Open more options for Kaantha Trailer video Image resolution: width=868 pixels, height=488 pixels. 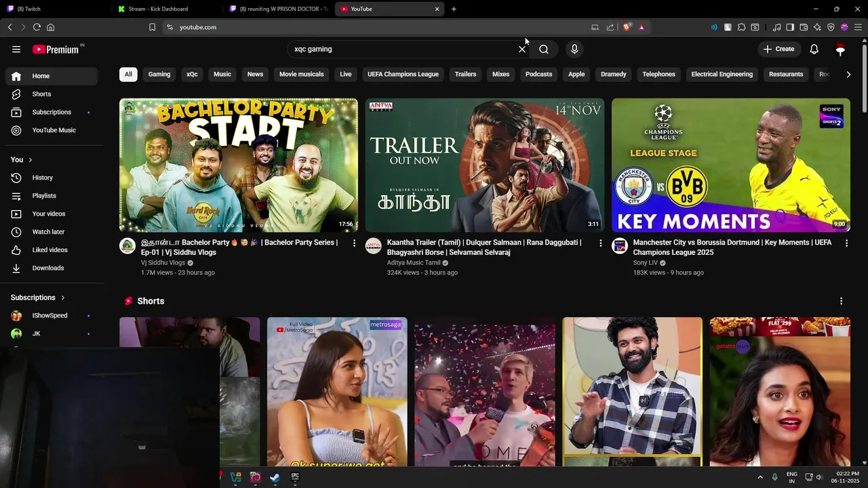coord(600,243)
